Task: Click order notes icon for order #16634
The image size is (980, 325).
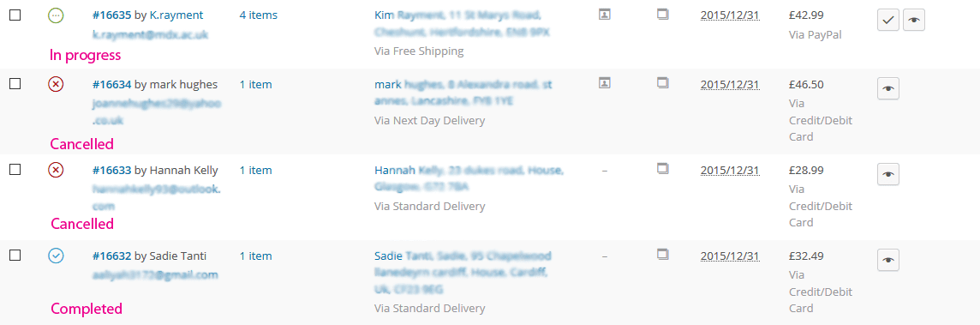Action: pos(663,82)
